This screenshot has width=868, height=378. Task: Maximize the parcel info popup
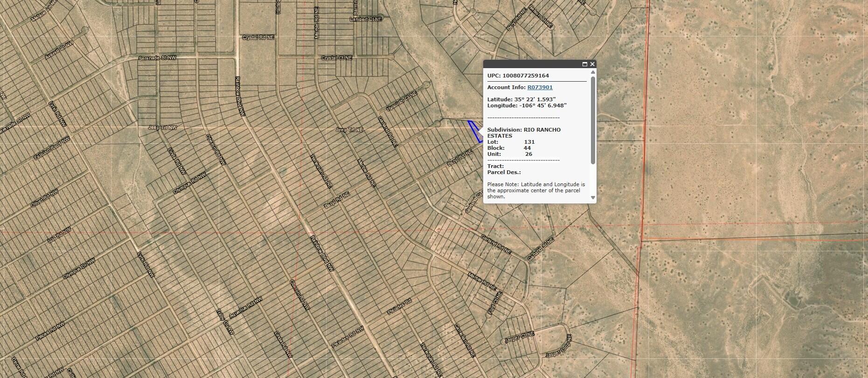point(584,64)
